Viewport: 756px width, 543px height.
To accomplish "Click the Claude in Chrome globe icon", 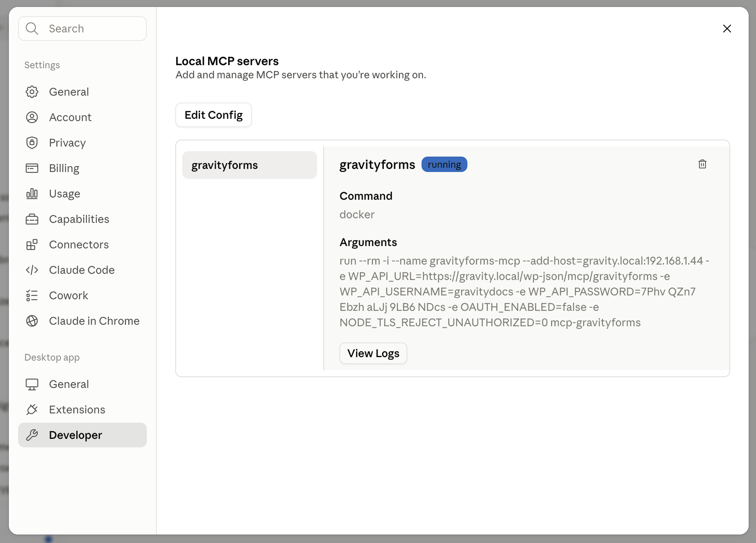I will (x=32, y=321).
